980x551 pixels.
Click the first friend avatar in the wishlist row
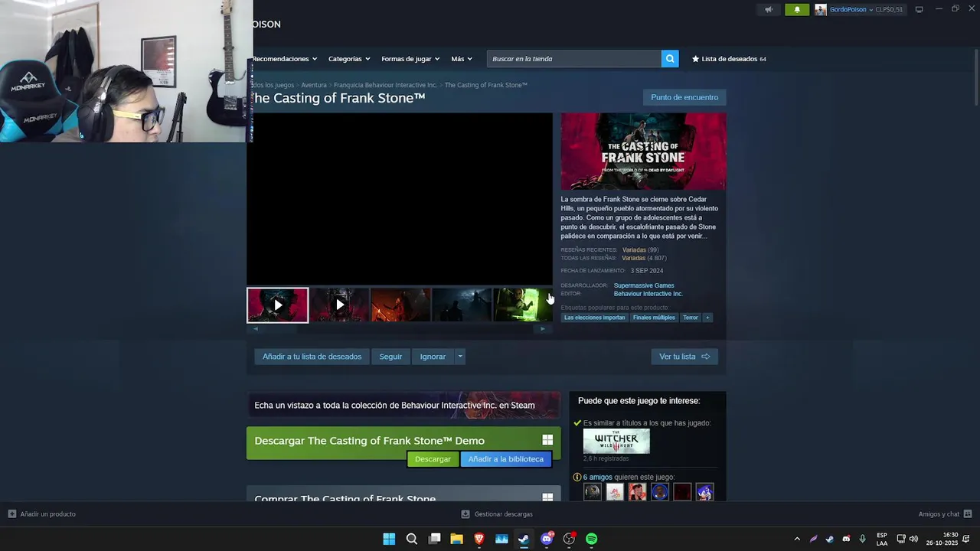tap(593, 492)
